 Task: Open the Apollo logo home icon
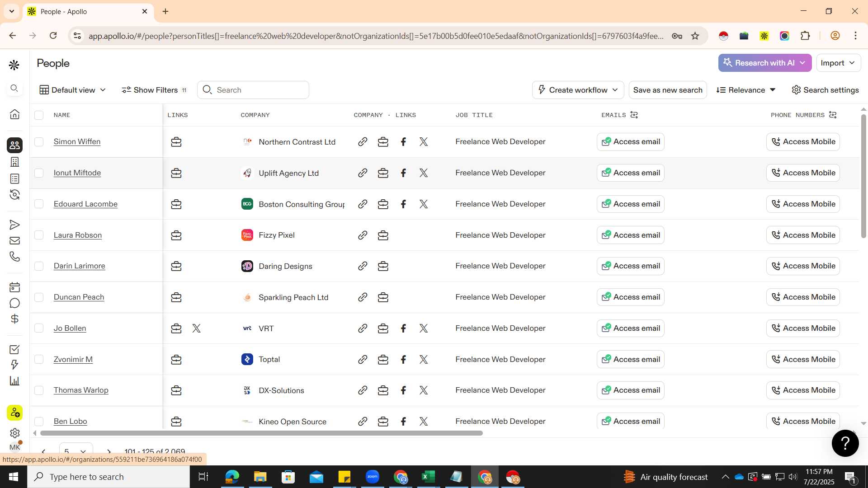pos(14,65)
